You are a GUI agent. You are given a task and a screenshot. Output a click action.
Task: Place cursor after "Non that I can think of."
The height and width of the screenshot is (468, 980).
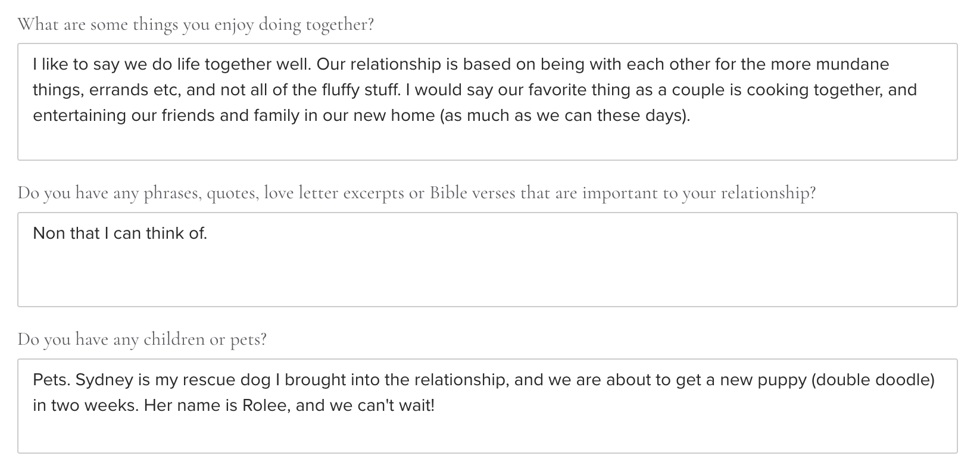click(208, 233)
